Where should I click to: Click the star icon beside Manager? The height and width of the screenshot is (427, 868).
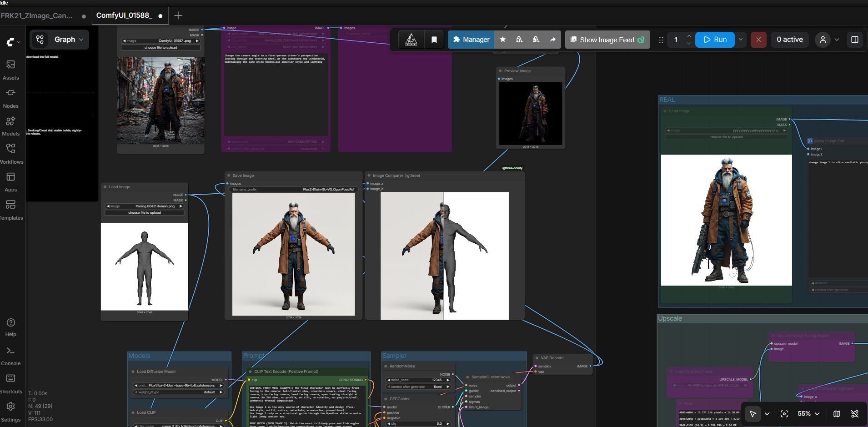coord(503,40)
